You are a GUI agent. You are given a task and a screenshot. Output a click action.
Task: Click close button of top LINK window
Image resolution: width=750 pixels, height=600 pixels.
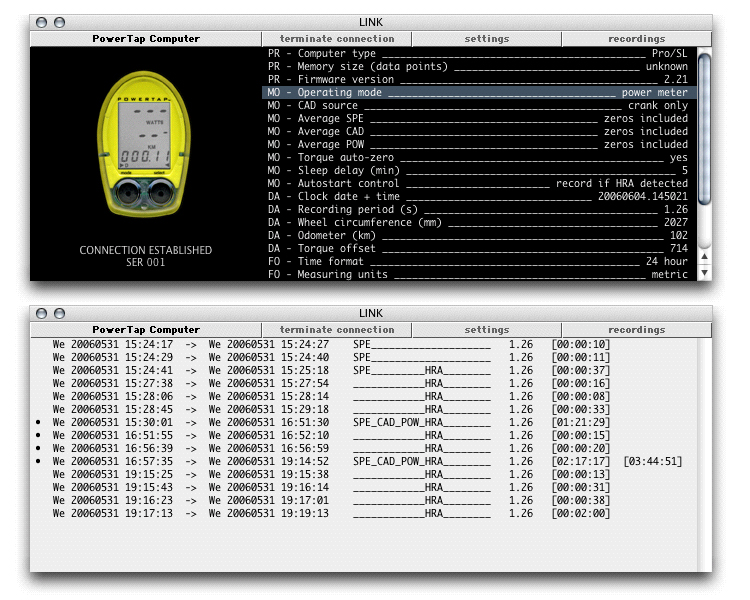[x=42, y=22]
